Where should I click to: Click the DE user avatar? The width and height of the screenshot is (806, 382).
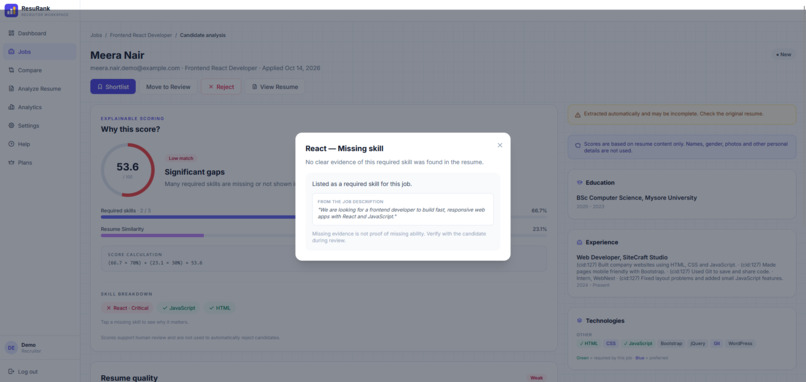tap(11, 348)
